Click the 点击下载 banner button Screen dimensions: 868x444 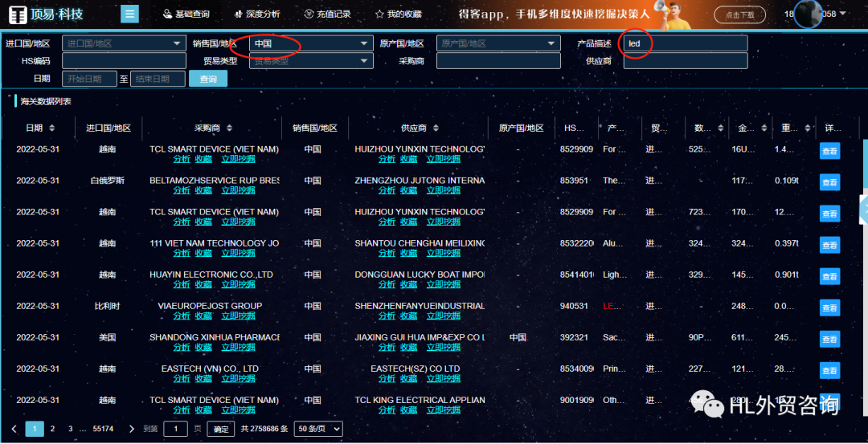pyautogui.click(x=739, y=15)
